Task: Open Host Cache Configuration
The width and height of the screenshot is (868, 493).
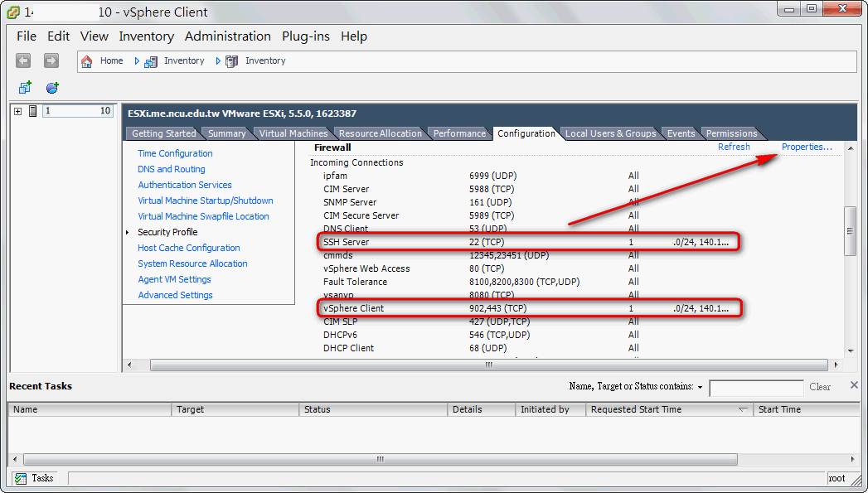Action: click(x=189, y=248)
